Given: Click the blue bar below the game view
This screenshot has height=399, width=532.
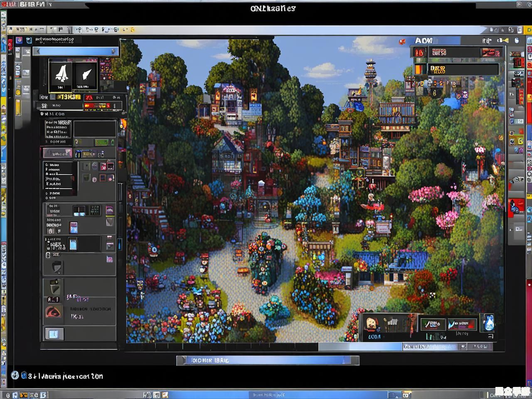Looking at the screenshot, I should click(x=268, y=360).
